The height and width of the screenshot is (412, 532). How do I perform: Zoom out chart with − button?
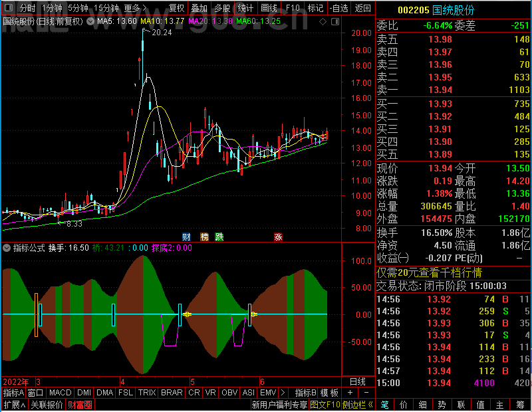366,393
